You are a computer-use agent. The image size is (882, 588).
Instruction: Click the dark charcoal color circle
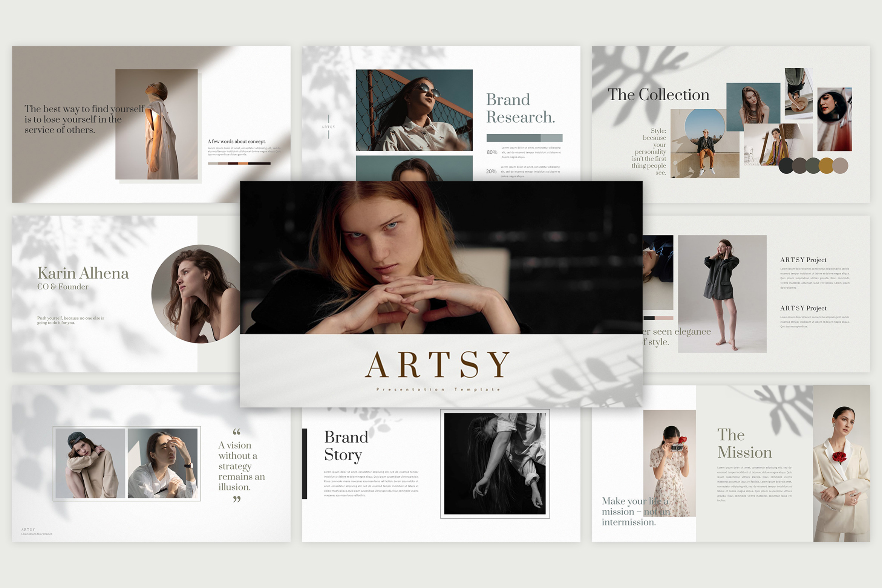(786, 166)
